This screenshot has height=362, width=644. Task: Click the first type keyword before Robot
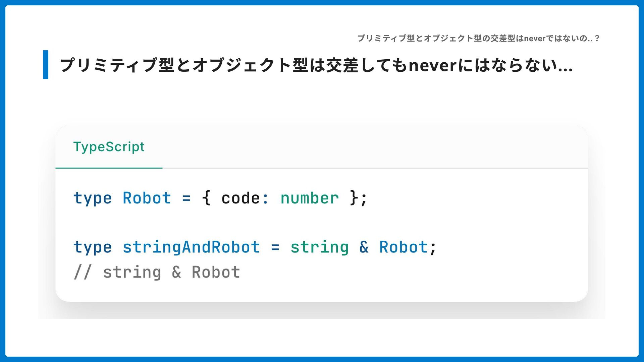coord(92,198)
